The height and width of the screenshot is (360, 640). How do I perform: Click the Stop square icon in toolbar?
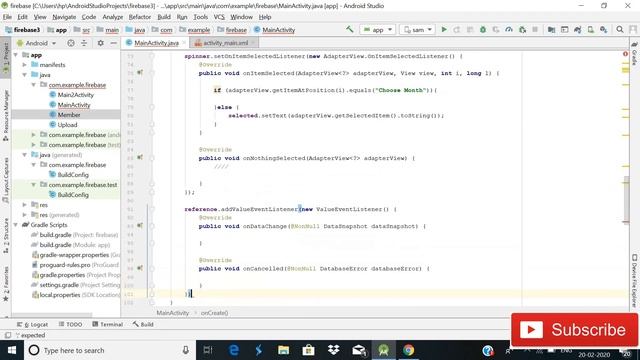coord(535,29)
